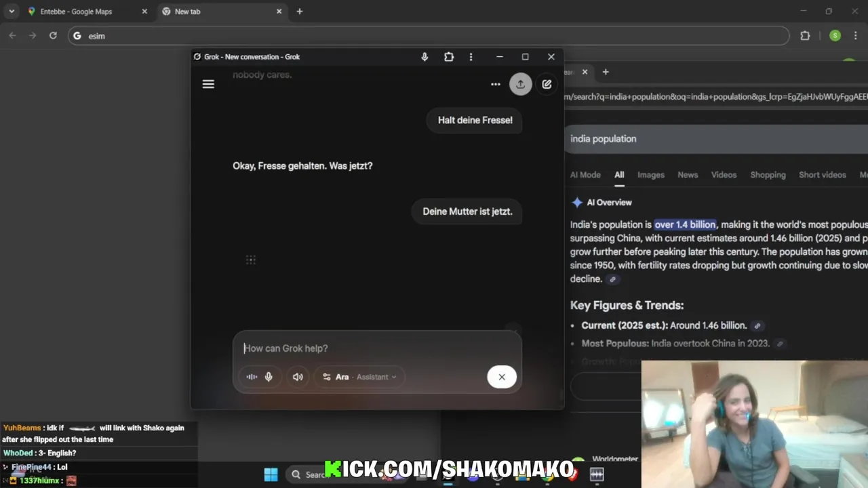Click the 'Okay, Fresse gehalten. Was jetzt?' reply
Image resolution: width=868 pixels, height=488 pixels.
coord(302,165)
